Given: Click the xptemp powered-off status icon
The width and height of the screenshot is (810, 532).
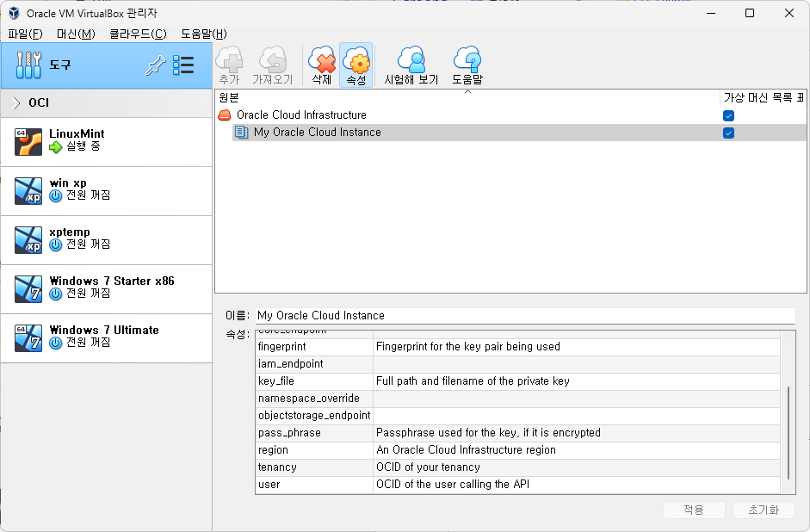Looking at the screenshot, I should [x=55, y=245].
